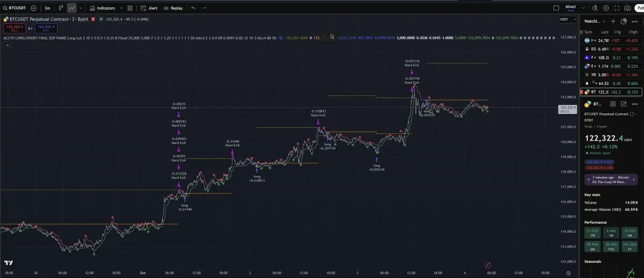Expand the chart style dropdown arrow

click(81, 8)
